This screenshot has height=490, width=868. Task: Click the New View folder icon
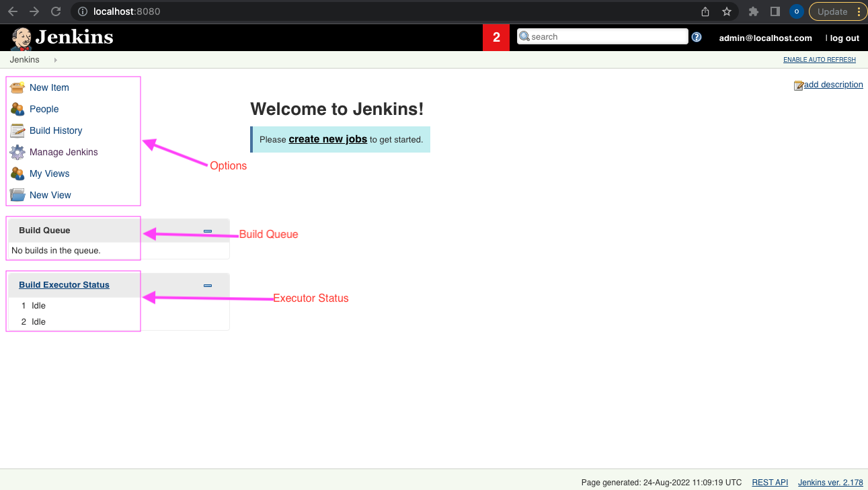pyautogui.click(x=17, y=195)
